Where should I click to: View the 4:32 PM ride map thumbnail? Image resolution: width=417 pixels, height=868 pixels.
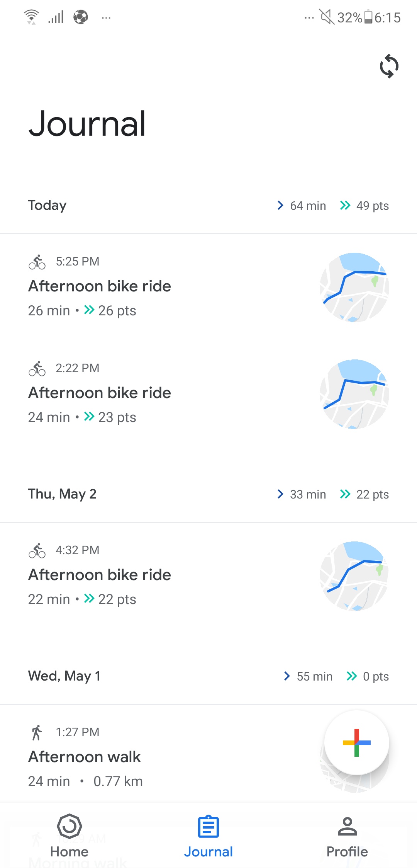(354, 576)
